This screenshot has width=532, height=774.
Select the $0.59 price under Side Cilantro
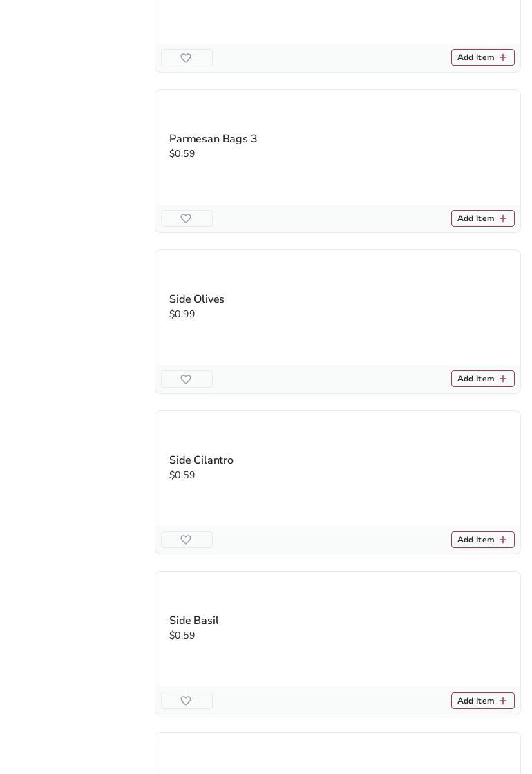[182, 475]
